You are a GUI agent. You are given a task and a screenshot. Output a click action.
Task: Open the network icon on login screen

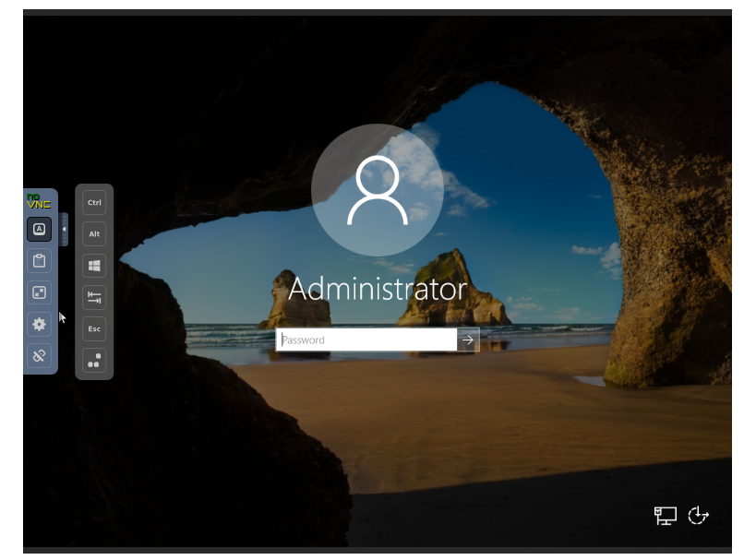click(665, 516)
